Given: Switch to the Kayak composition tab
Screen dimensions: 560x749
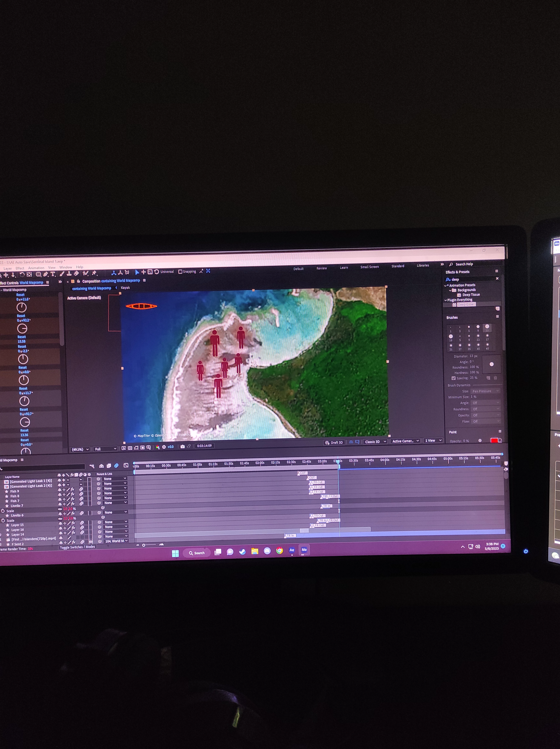Looking at the screenshot, I should tap(125, 288).
